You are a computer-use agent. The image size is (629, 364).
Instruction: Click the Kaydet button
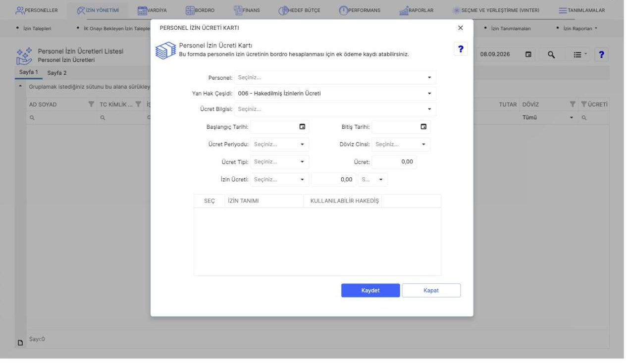pyautogui.click(x=370, y=291)
